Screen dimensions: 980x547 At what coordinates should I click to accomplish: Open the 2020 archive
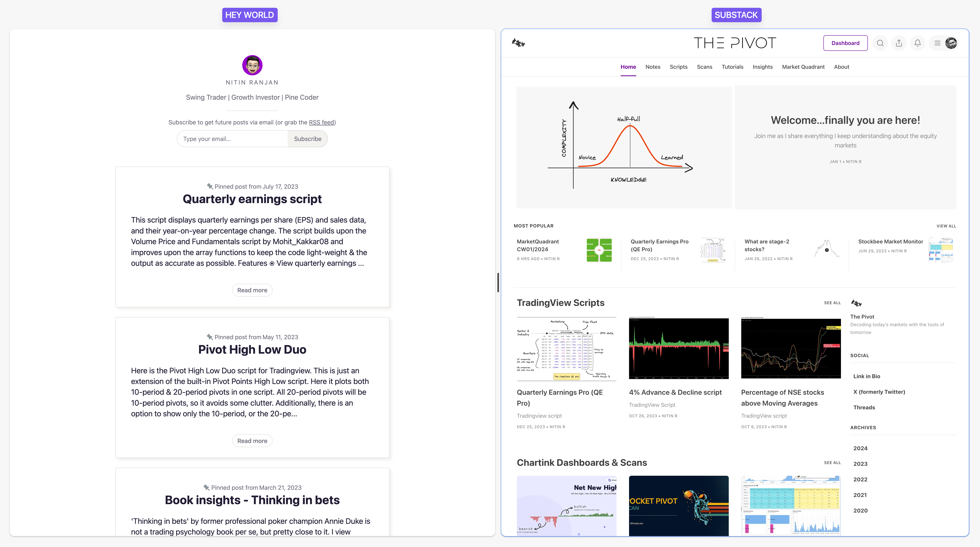tap(860, 510)
